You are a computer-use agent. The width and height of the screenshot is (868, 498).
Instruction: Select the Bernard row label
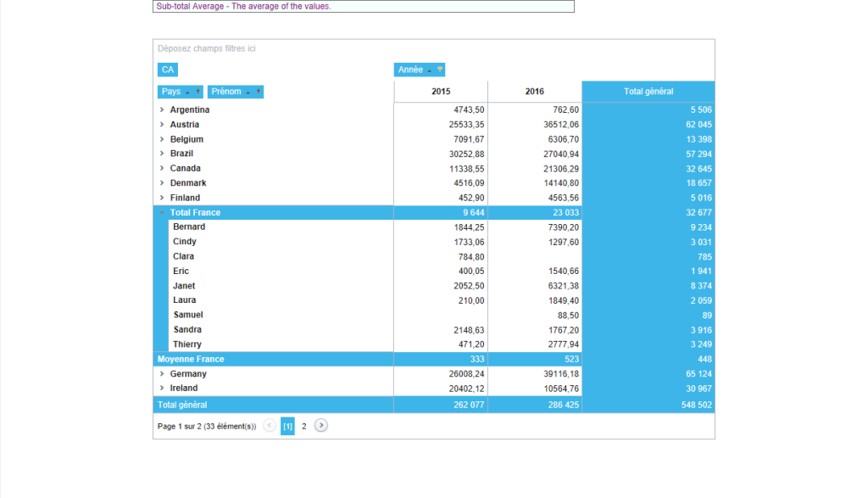(x=189, y=227)
